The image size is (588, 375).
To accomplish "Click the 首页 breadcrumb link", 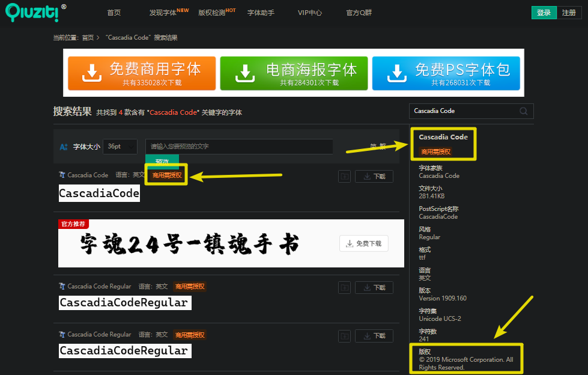I will click(87, 37).
